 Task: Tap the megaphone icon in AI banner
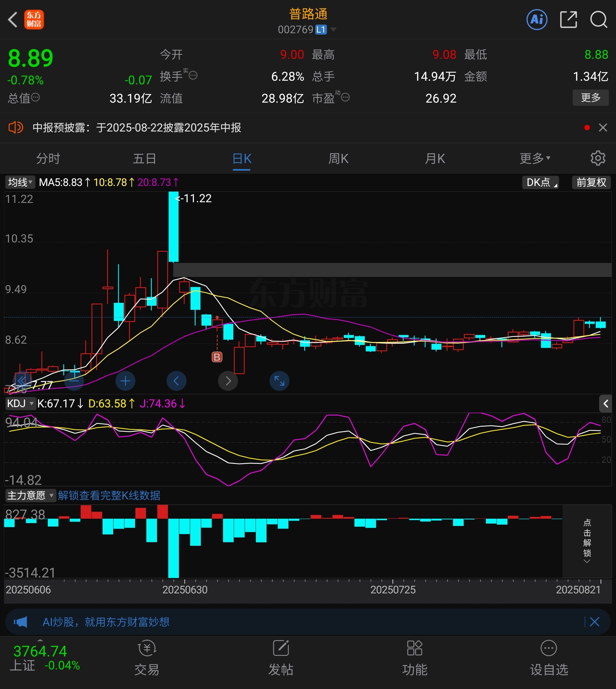[x=20, y=622]
